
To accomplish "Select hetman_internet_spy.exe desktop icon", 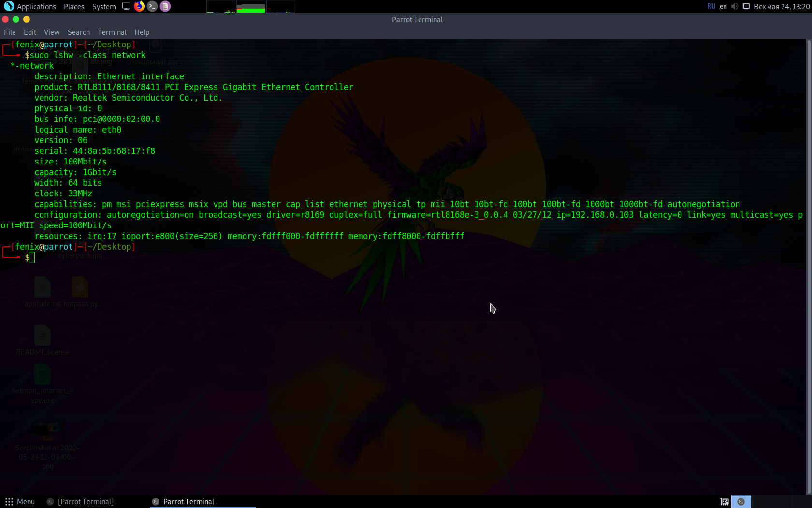I will point(43,384).
